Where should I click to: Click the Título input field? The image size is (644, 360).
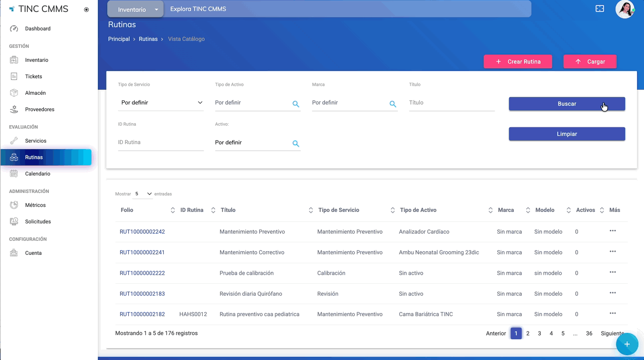[451, 103]
